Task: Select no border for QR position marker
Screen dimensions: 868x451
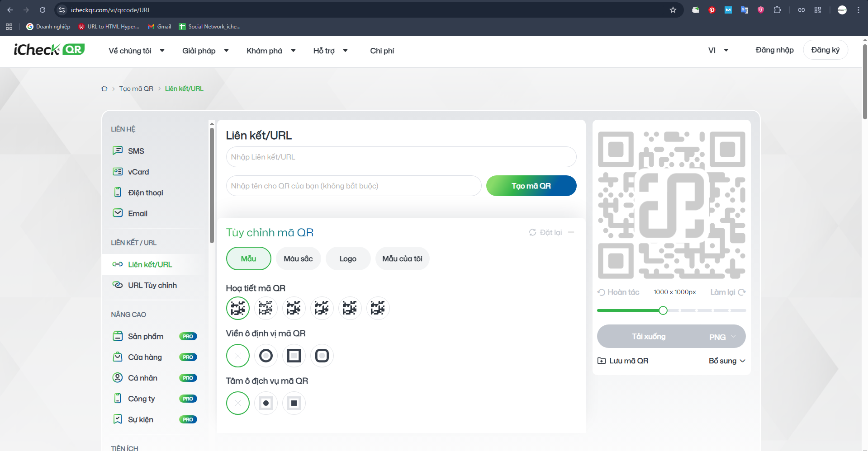Action: [x=238, y=356]
